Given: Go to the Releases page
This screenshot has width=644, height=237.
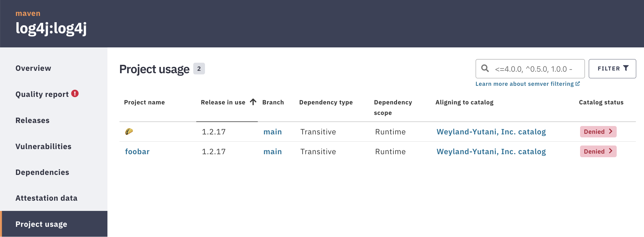Looking at the screenshot, I should (x=32, y=120).
